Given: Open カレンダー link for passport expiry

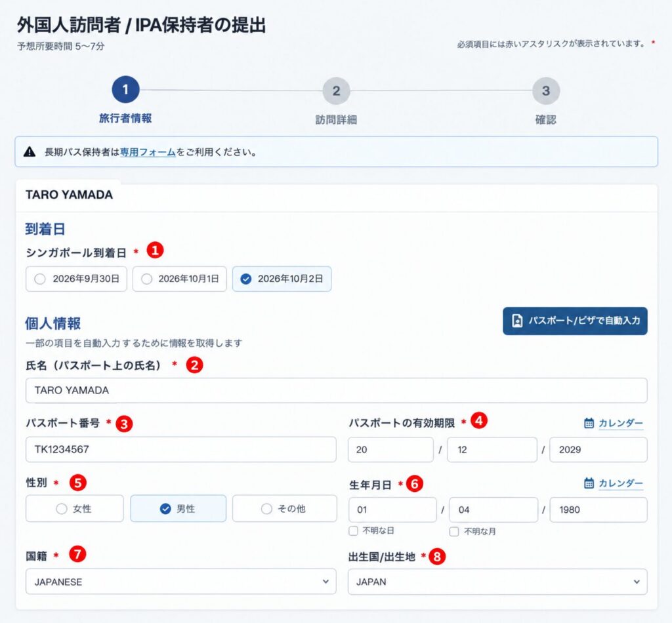Looking at the screenshot, I should point(621,423).
